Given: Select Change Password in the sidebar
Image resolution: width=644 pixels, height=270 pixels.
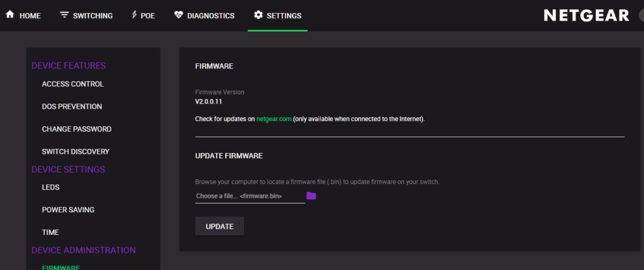Looking at the screenshot, I should click(76, 129).
